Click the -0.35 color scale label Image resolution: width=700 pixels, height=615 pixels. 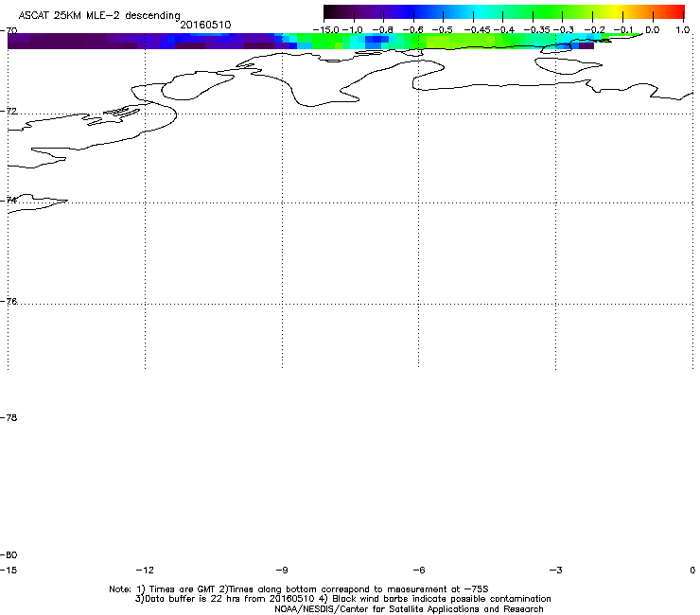pyautogui.click(x=537, y=30)
